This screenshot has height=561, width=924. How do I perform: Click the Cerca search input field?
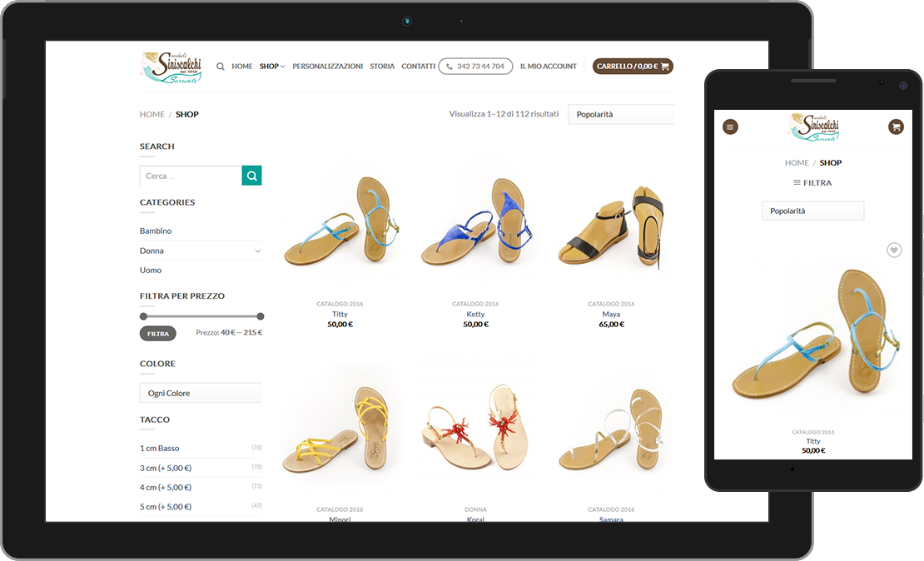(191, 176)
